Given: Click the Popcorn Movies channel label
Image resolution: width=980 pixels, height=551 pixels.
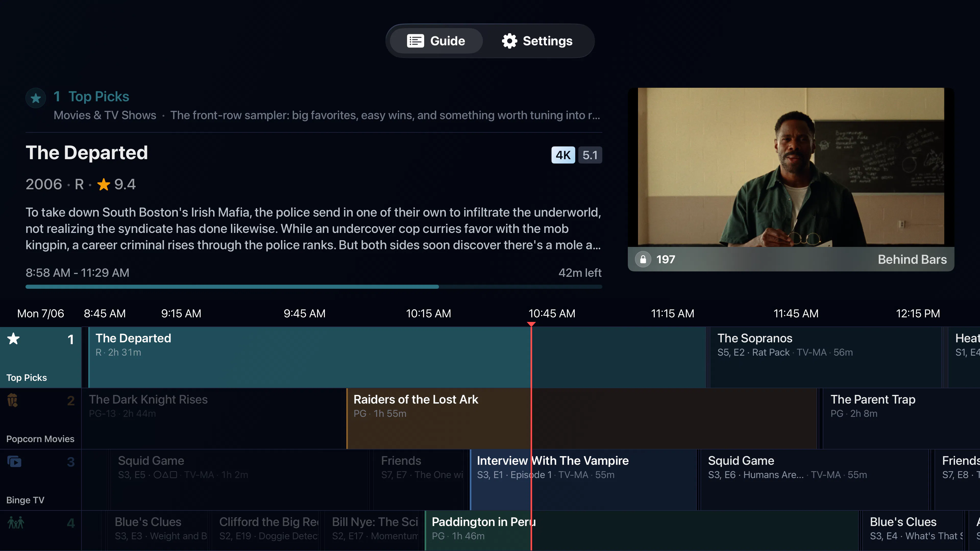Looking at the screenshot, I should [x=40, y=439].
